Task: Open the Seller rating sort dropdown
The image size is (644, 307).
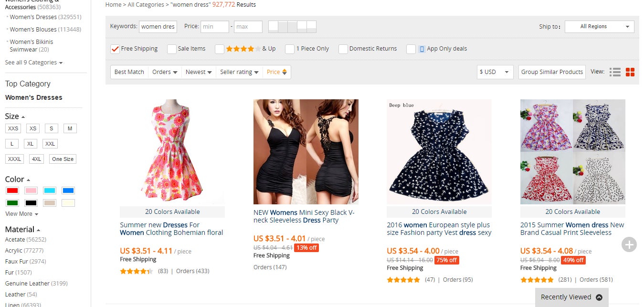Action: pyautogui.click(x=240, y=72)
